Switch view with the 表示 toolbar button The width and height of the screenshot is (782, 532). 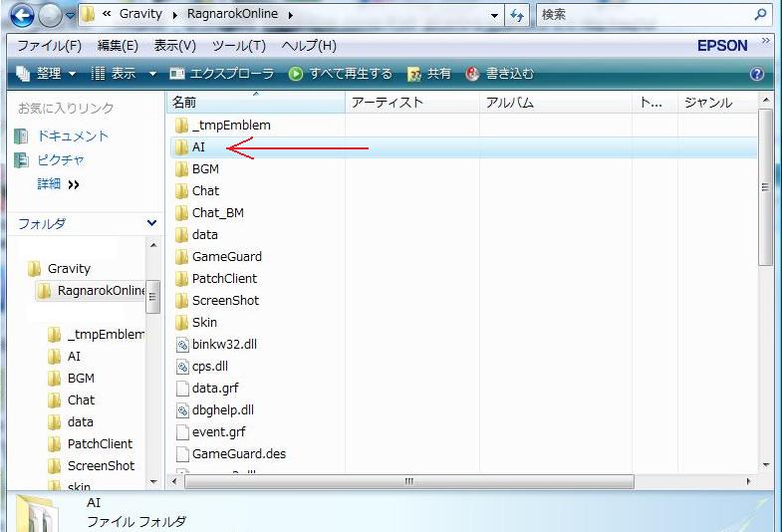[114, 74]
